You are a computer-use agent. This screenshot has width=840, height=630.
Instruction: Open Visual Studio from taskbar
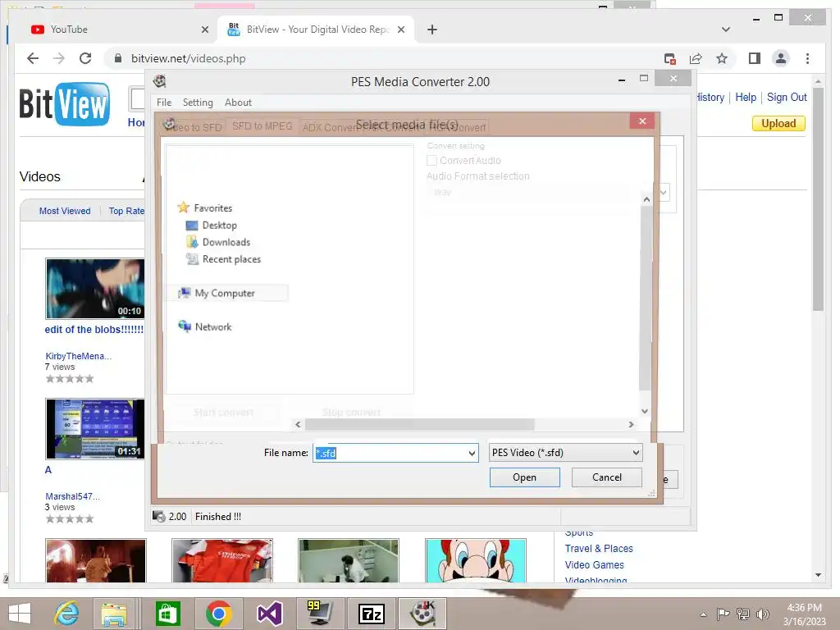[269, 614]
